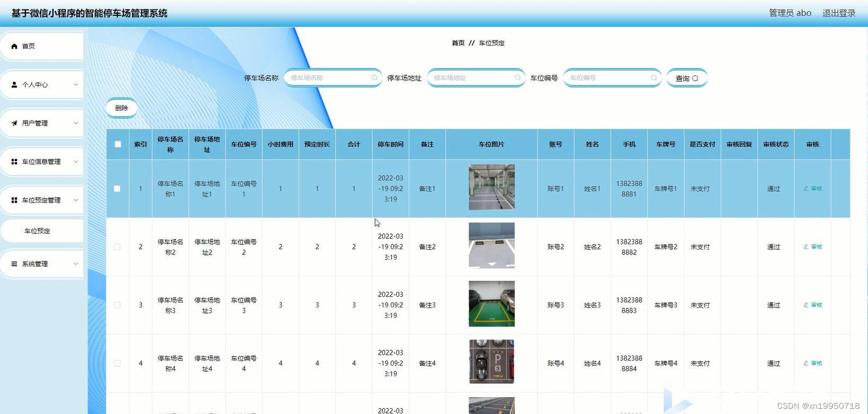This screenshot has width=868, height=414.
Task: Click the 车位编号3 cell
Action: point(244,305)
